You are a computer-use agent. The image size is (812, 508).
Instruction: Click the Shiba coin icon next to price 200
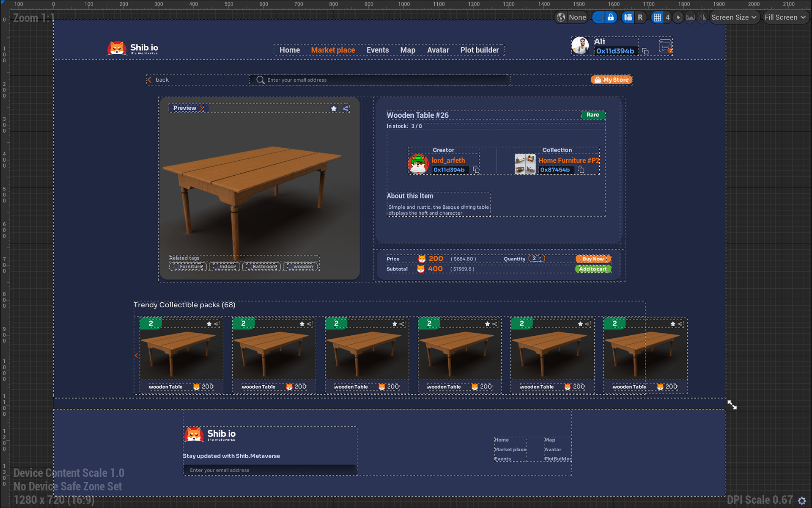tap(422, 259)
